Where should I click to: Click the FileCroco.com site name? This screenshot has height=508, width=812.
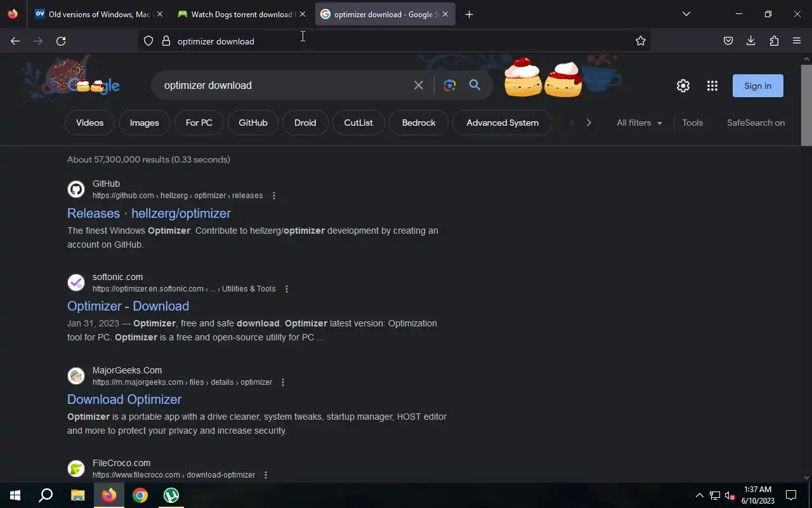pyautogui.click(x=121, y=463)
